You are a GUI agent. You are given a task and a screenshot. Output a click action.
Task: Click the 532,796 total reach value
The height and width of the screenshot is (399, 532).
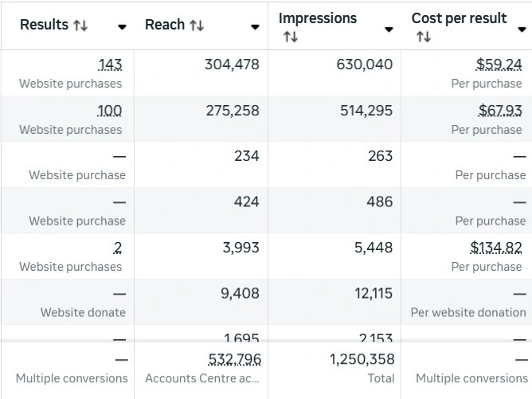click(x=234, y=360)
